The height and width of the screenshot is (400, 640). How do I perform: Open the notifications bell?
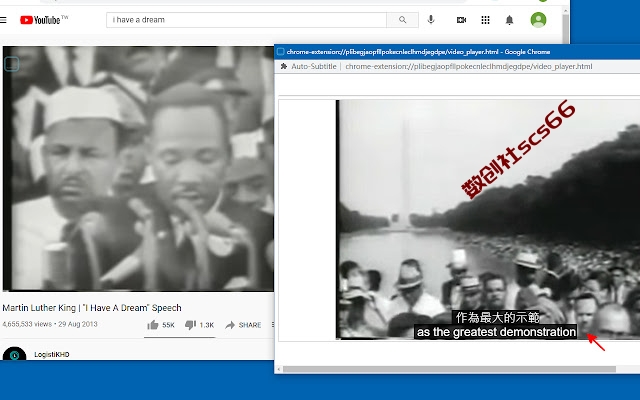tap(509, 20)
